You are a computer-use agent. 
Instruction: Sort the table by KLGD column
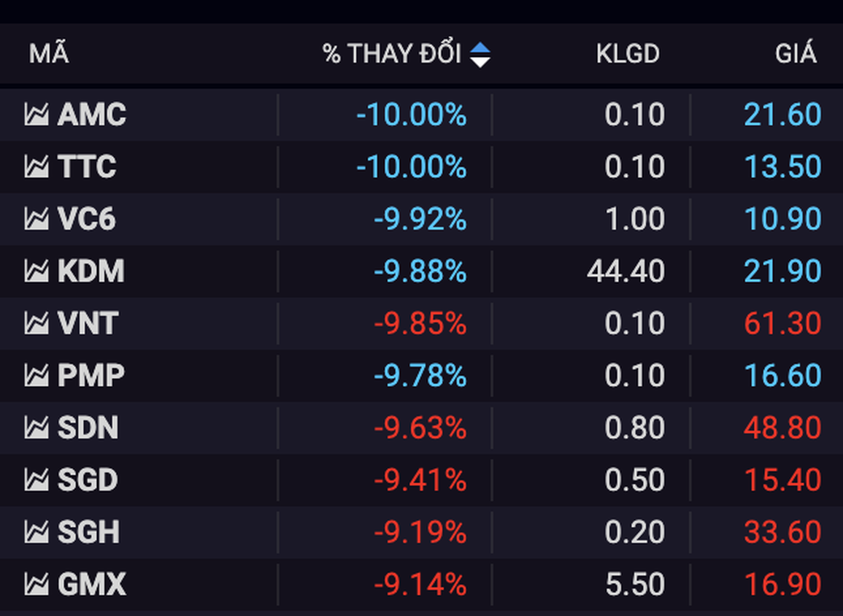pyautogui.click(x=627, y=54)
